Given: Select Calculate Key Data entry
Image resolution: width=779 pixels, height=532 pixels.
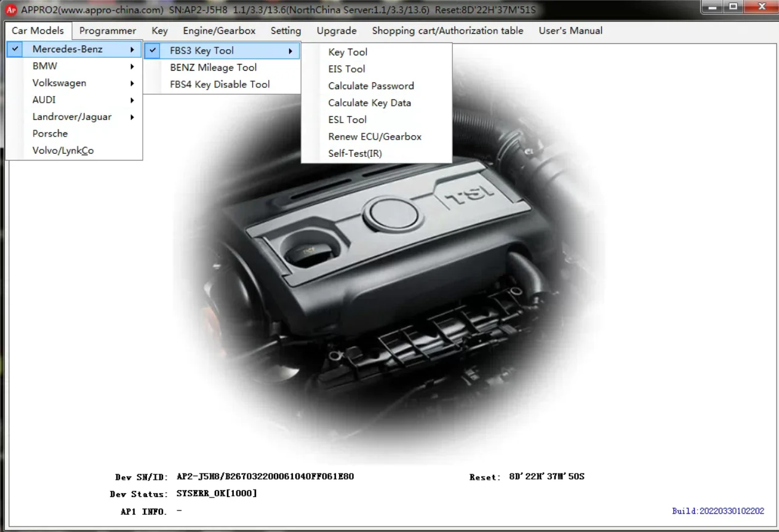Looking at the screenshot, I should [x=369, y=103].
